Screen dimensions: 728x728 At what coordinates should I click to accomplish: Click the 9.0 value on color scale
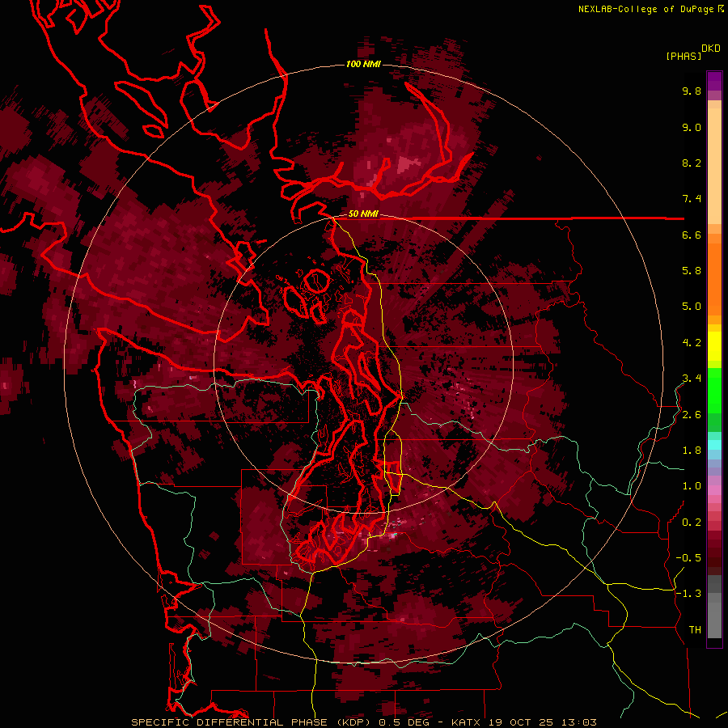pyautogui.click(x=692, y=128)
